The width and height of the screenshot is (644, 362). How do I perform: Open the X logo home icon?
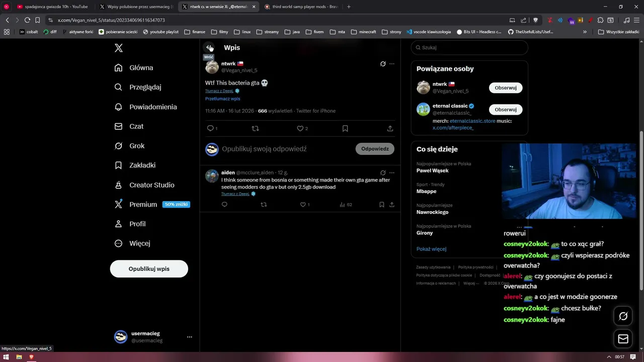119,48
